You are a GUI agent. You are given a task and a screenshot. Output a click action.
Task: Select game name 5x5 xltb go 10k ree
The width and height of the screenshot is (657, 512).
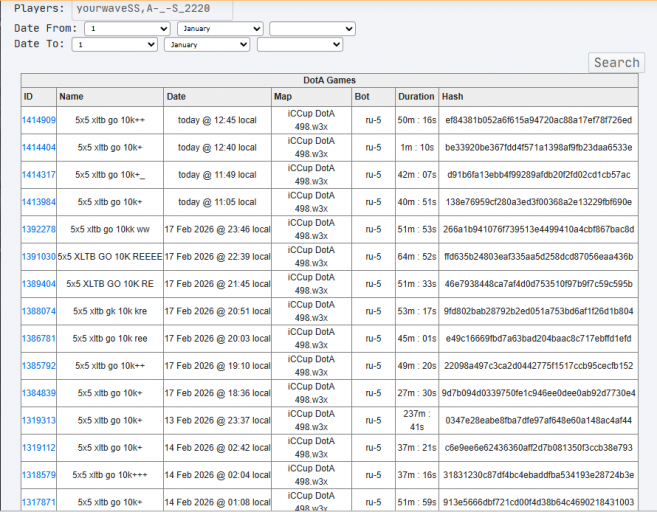[110, 338]
